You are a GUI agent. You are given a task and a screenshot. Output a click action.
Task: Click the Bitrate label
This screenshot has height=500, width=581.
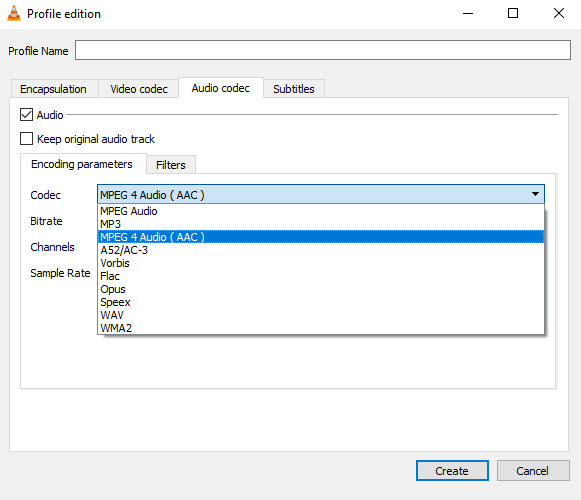coord(46,221)
